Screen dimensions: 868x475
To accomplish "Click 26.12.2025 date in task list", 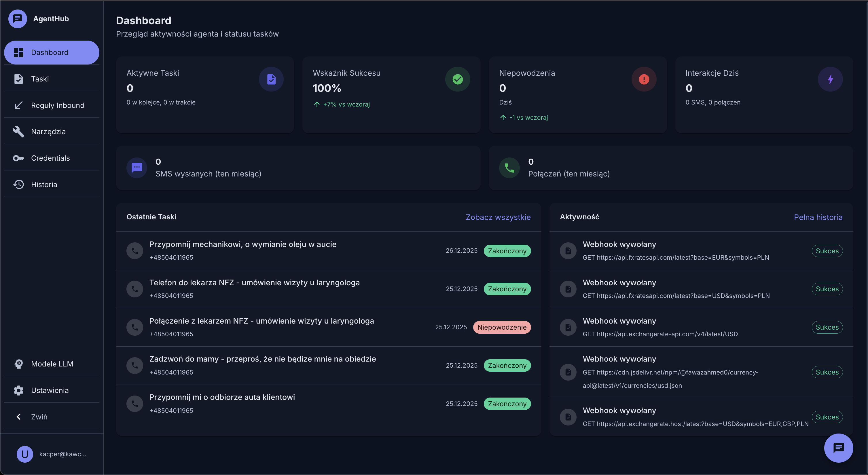I will [x=462, y=251].
